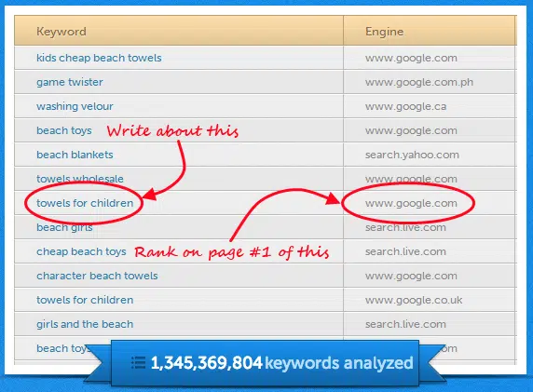Screen dimensions: 533x392
Task: Click the circled 'towels for children' keyword
Action: coord(85,203)
